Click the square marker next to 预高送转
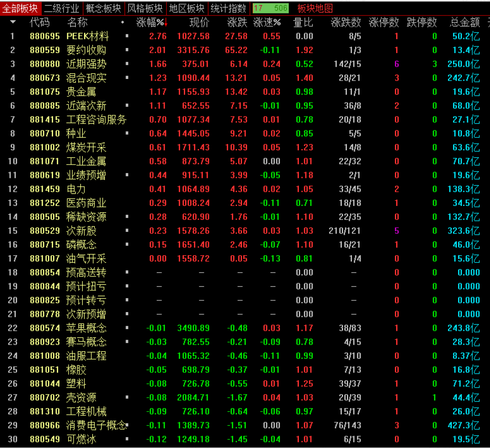The image size is (490, 448). click(127, 272)
